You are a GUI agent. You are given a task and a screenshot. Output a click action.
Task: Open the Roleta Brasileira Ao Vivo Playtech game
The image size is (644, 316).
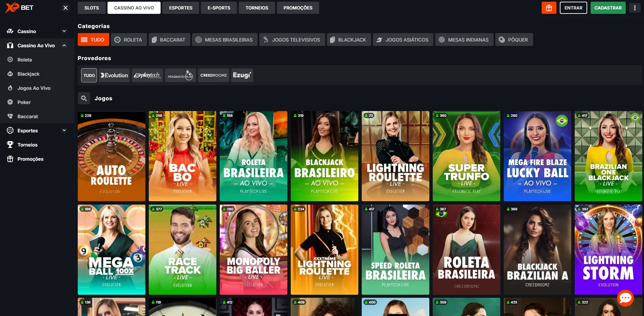click(254, 156)
